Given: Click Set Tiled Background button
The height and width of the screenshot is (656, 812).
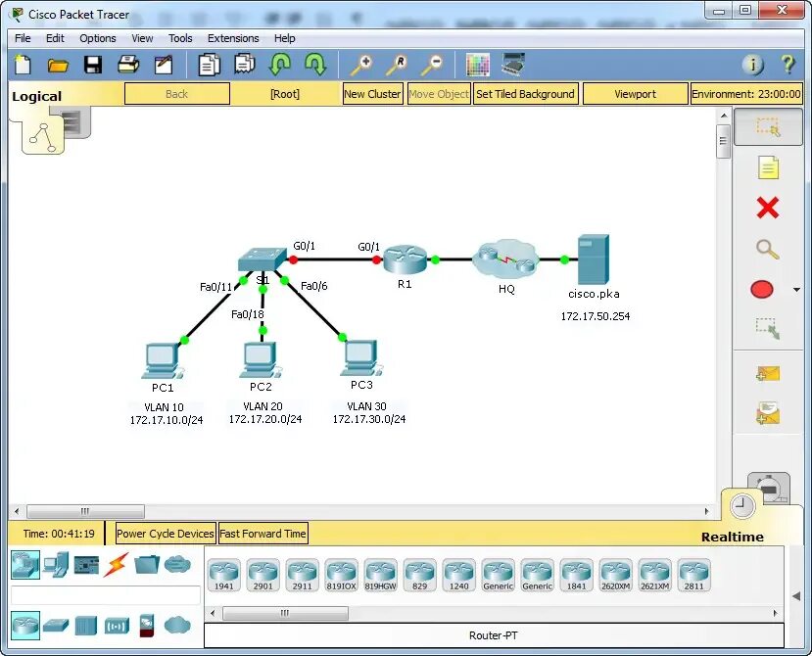Looking at the screenshot, I should click(525, 94).
